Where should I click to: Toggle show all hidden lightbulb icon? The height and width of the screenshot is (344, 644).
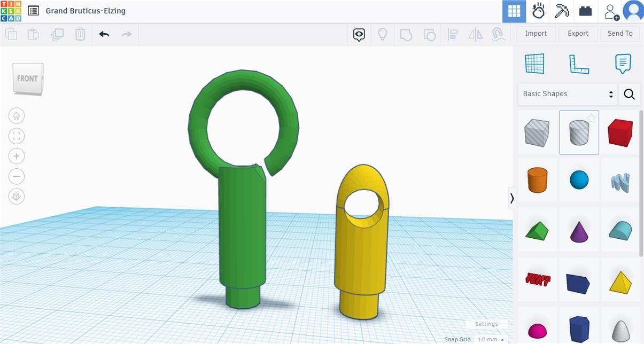click(x=383, y=35)
